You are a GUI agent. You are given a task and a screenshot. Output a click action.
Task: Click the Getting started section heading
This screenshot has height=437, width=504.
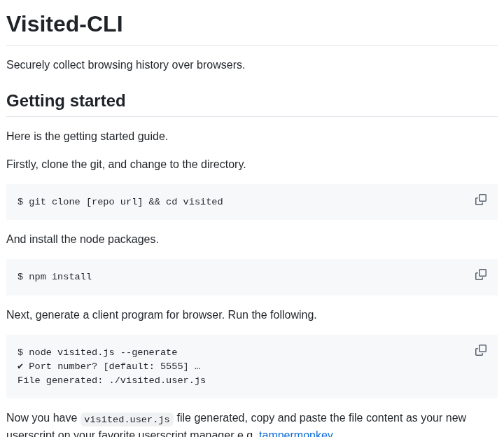click(66, 101)
